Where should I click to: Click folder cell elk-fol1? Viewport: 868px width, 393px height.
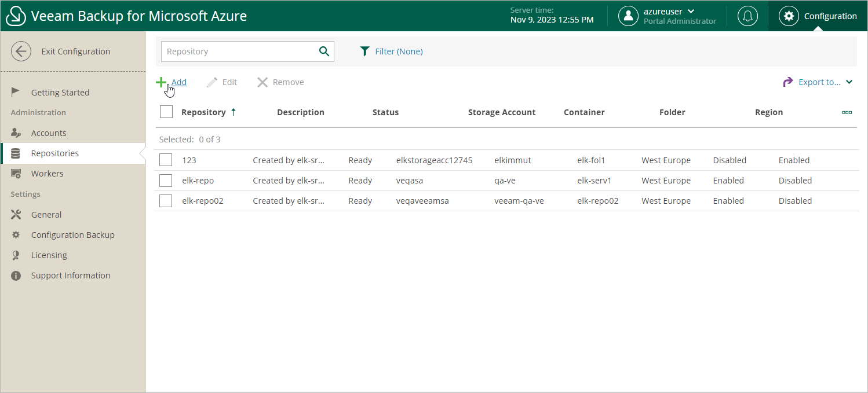point(591,160)
